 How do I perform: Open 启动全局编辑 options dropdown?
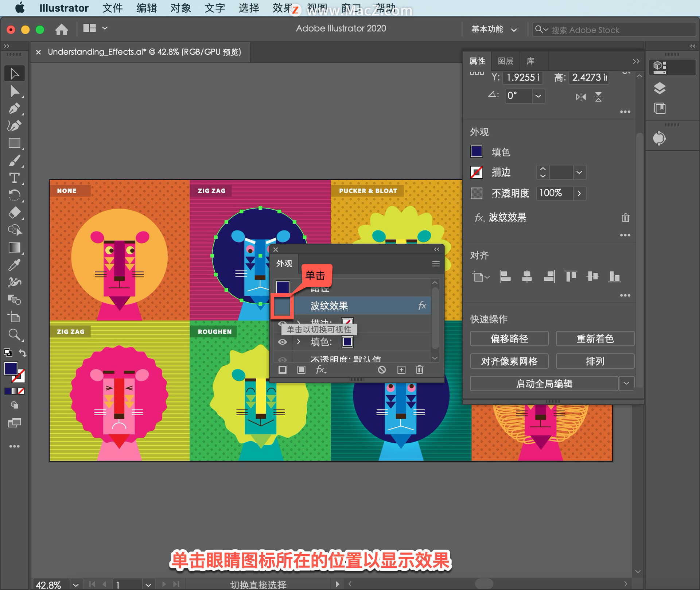click(x=626, y=384)
